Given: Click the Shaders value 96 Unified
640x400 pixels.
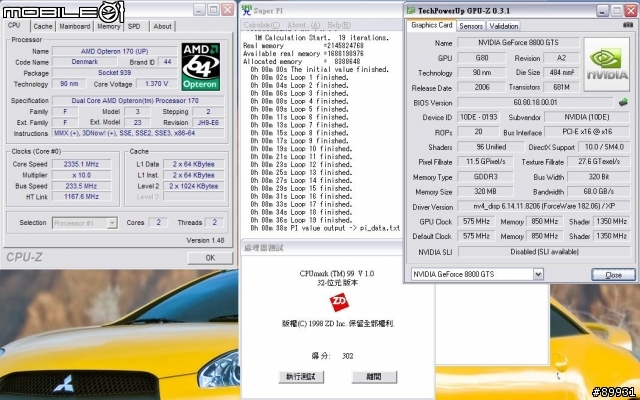Looking at the screenshot, I should [x=491, y=147].
